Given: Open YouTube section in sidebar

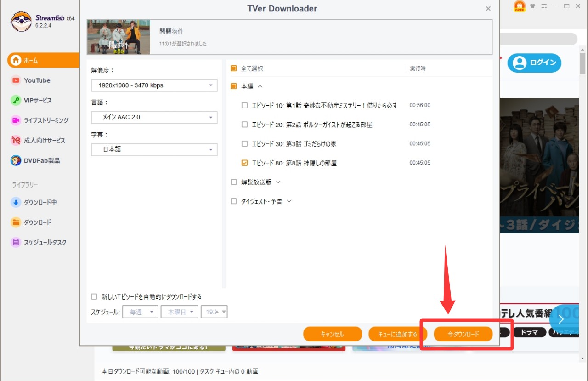Looking at the screenshot, I should click(x=37, y=80).
